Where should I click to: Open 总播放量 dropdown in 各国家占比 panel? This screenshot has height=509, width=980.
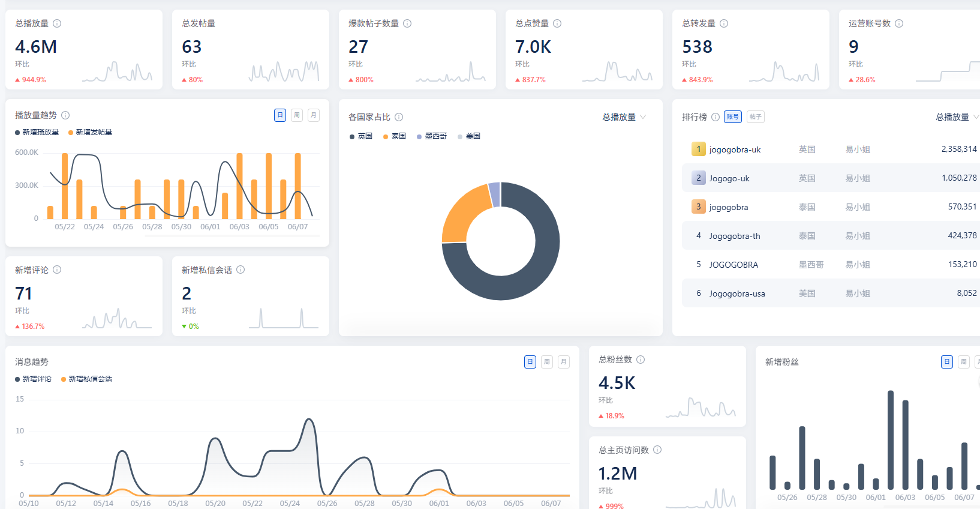pyautogui.click(x=624, y=117)
